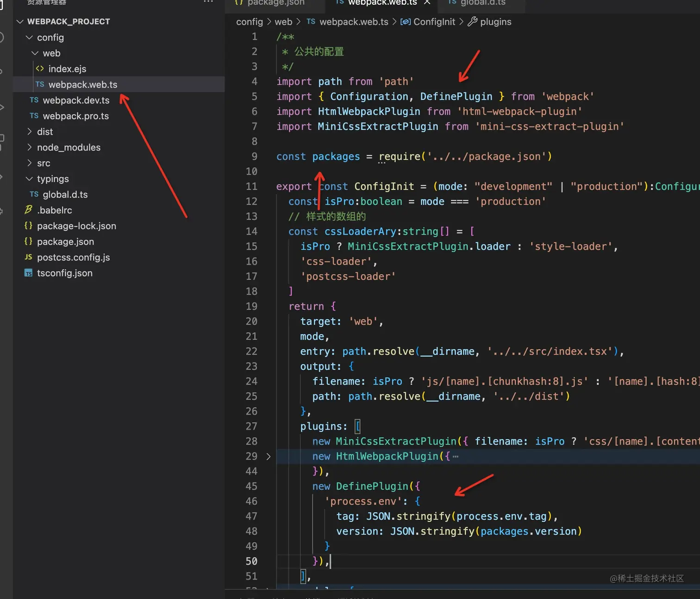Expand the node_modules folder
Image resolution: width=700 pixels, height=599 pixels.
tap(29, 147)
